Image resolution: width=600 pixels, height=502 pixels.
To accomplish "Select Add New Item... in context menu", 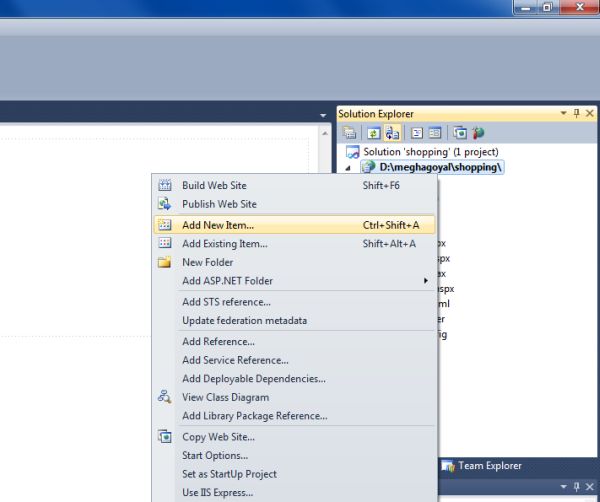I will coord(294,225).
